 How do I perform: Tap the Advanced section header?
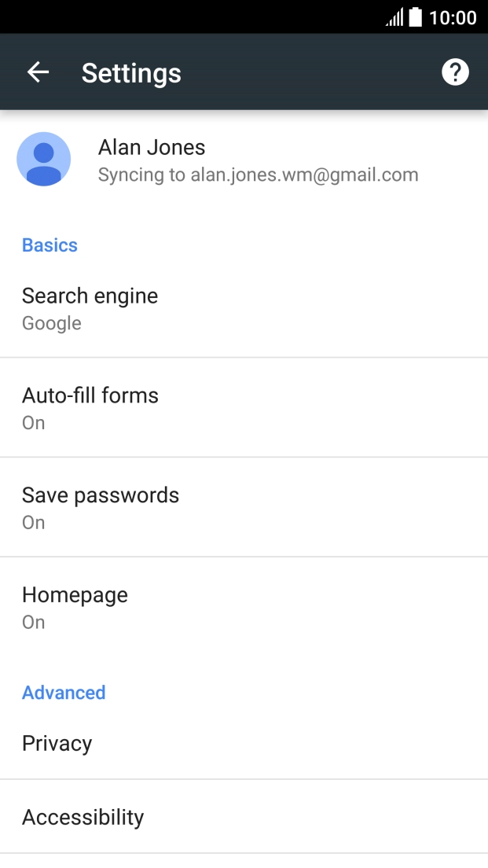(x=64, y=693)
